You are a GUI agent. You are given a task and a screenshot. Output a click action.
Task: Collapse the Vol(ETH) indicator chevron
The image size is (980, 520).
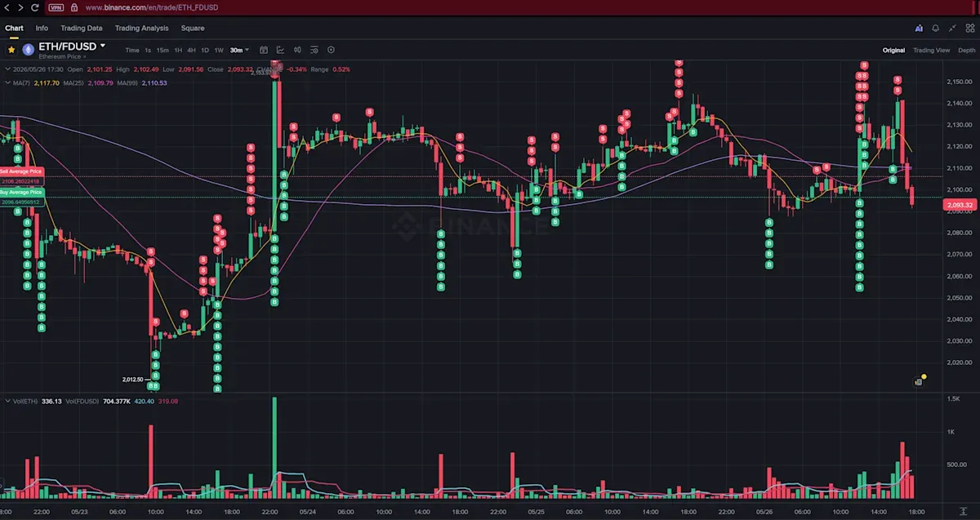coord(7,401)
